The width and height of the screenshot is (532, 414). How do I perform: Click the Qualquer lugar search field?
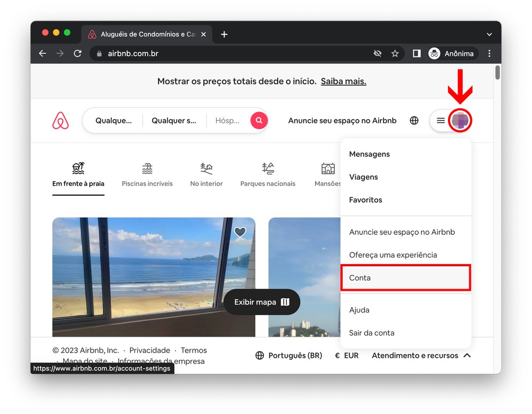113,120
